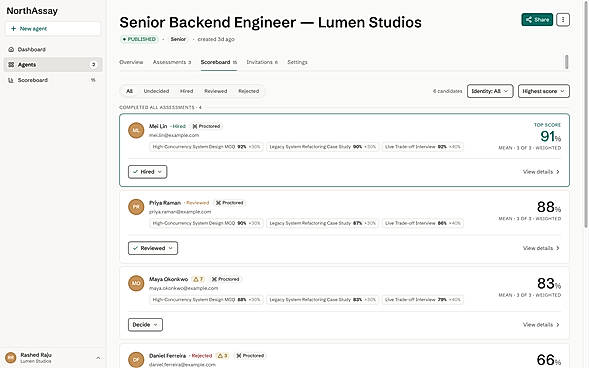Click the Dashboard sidebar icon
Screen dimensions: 589x368
pyautogui.click(x=11, y=50)
